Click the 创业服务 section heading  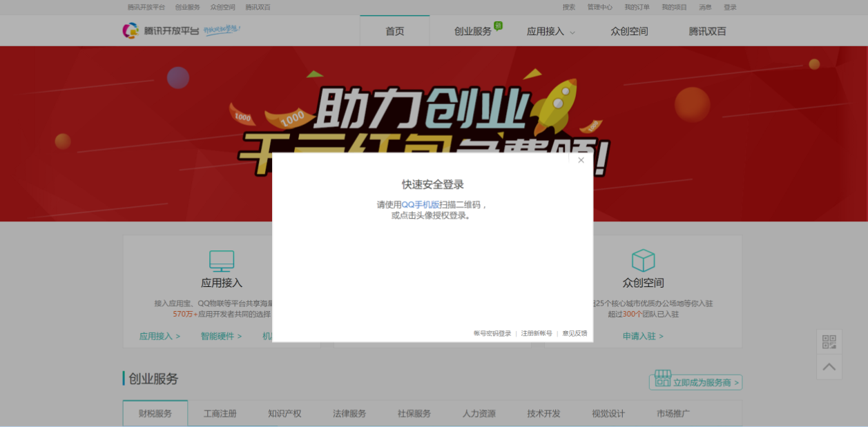pyautogui.click(x=153, y=379)
